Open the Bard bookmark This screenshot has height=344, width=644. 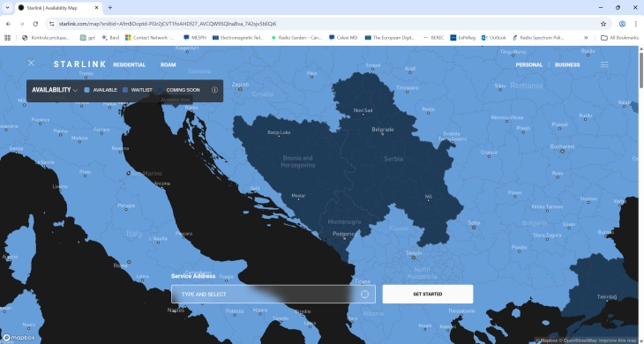point(110,37)
